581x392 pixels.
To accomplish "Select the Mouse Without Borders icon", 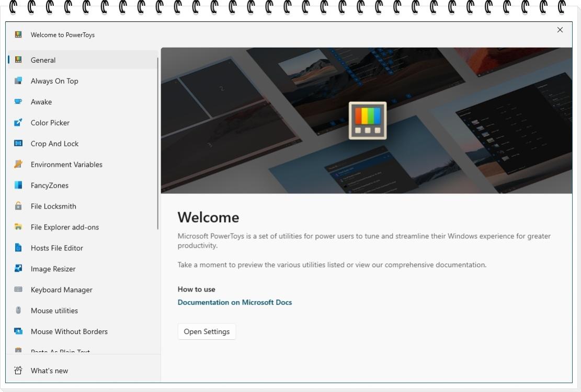I will (18, 331).
